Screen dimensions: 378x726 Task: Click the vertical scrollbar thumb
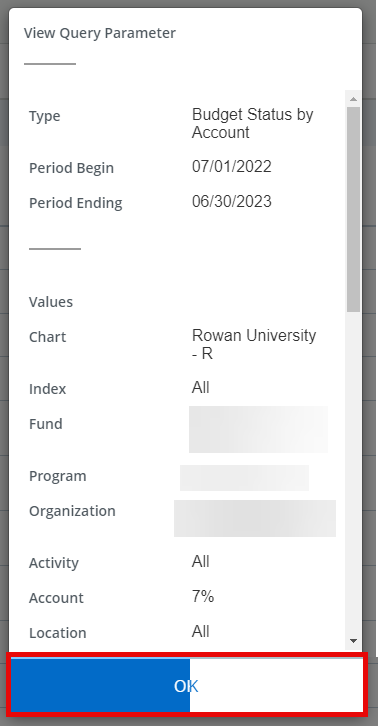(x=353, y=209)
